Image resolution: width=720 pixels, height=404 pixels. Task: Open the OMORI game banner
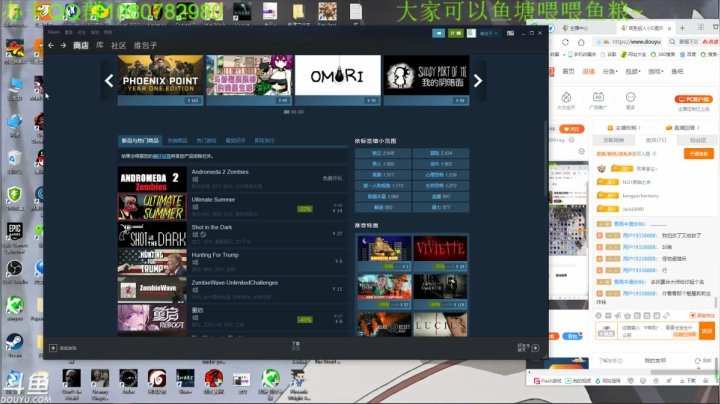338,80
